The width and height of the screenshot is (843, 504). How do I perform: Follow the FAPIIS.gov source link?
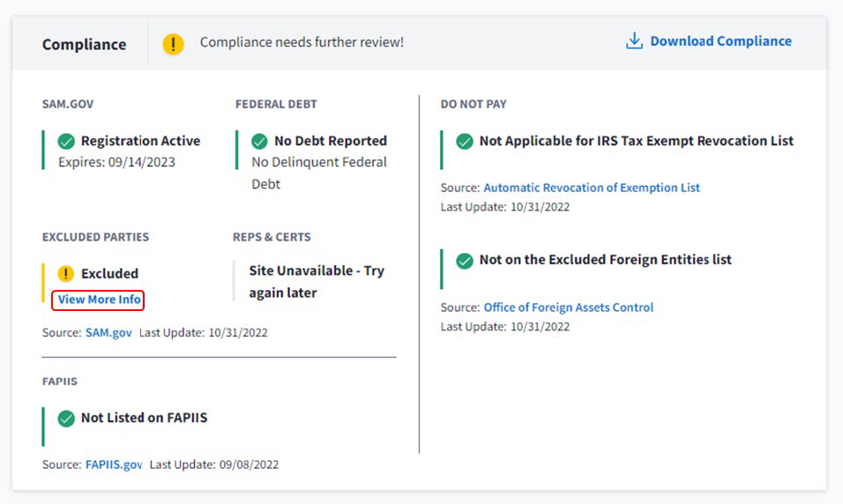(x=114, y=464)
